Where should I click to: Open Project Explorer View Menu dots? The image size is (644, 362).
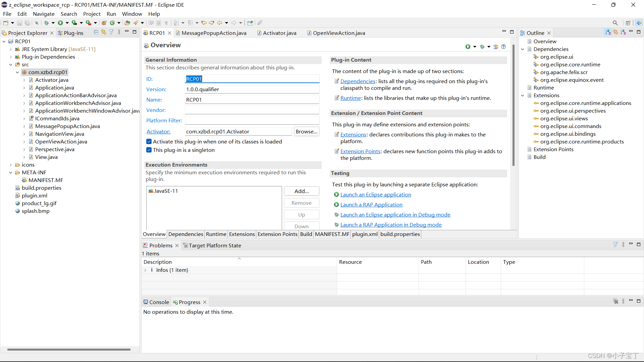click(119, 32)
